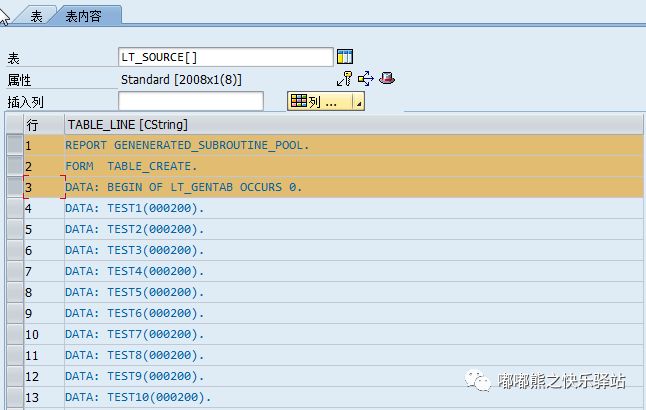Select the 表内容 tab
The height and width of the screenshot is (410, 646).
[84, 16]
